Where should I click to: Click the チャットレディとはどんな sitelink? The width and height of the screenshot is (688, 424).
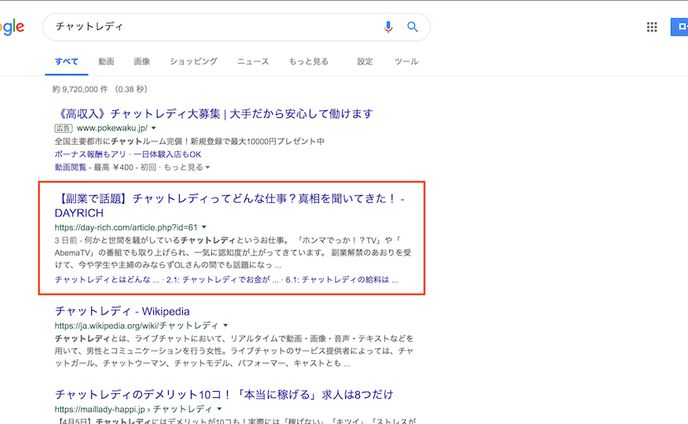click(107, 280)
